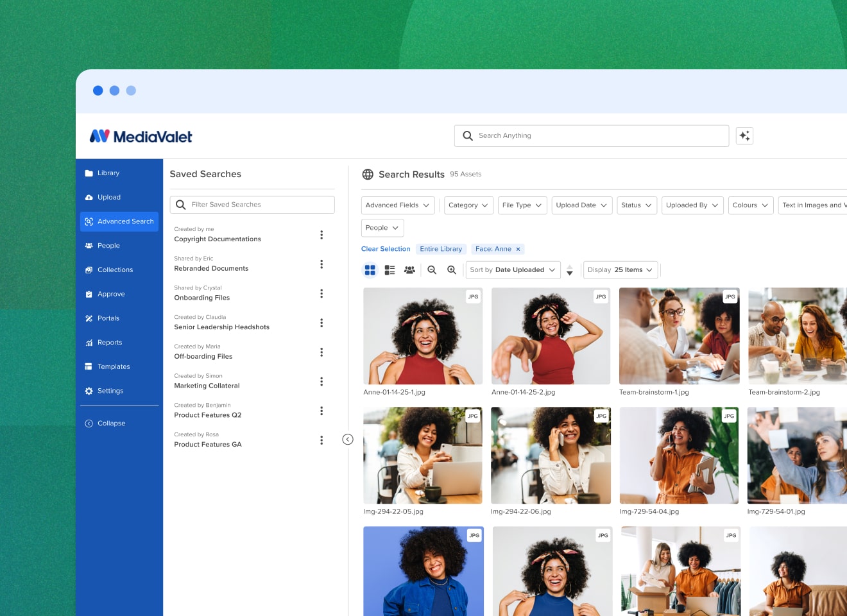Image resolution: width=847 pixels, height=616 pixels.
Task: Expand Uploaded By filter dropdown
Action: [692, 205]
